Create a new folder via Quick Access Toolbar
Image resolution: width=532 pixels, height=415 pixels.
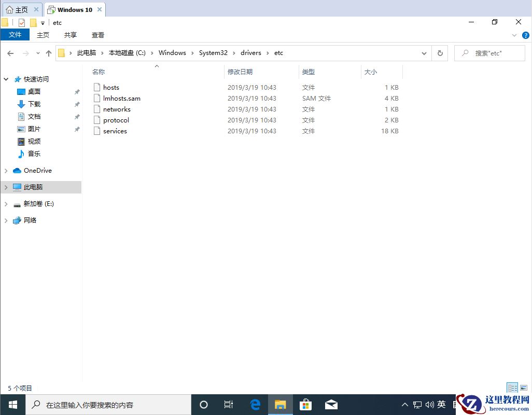pyautogui.click(x=32, y=22)
